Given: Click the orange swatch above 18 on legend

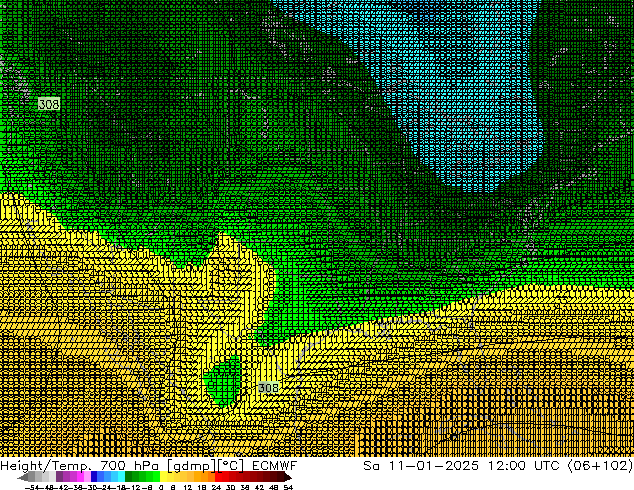Looking at the screenshot, I should [205, 477].
